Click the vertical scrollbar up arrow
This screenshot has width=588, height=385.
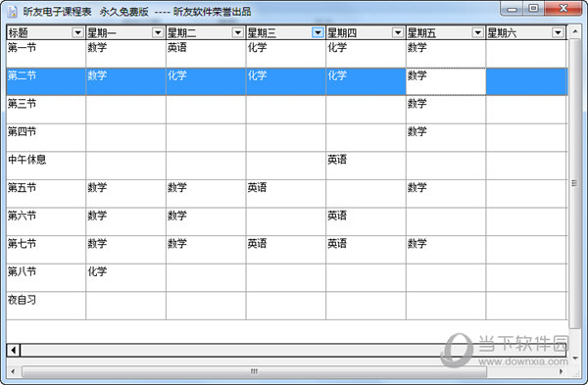click(574, 31)
